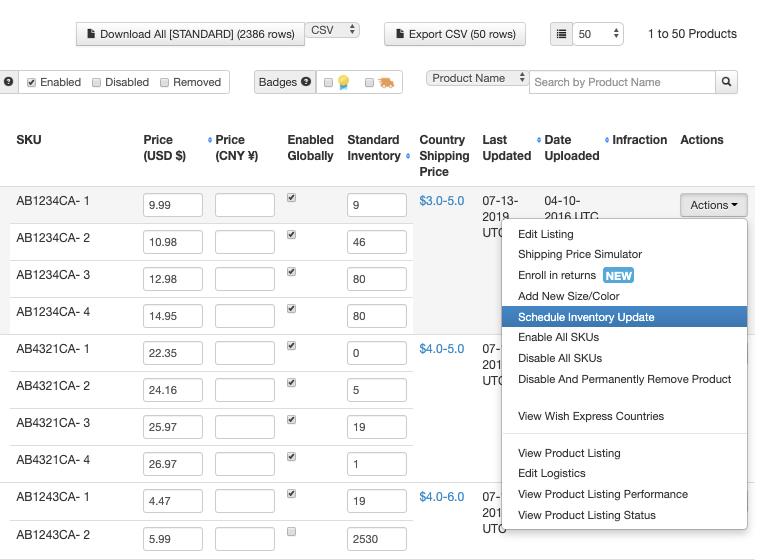
Task: Enable globally checkbox for AB1243CA- 2
Action: point(291,531)
